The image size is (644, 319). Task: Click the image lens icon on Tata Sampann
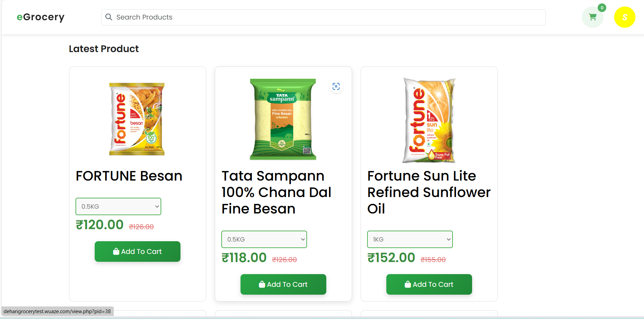click(x=336, y=86)
